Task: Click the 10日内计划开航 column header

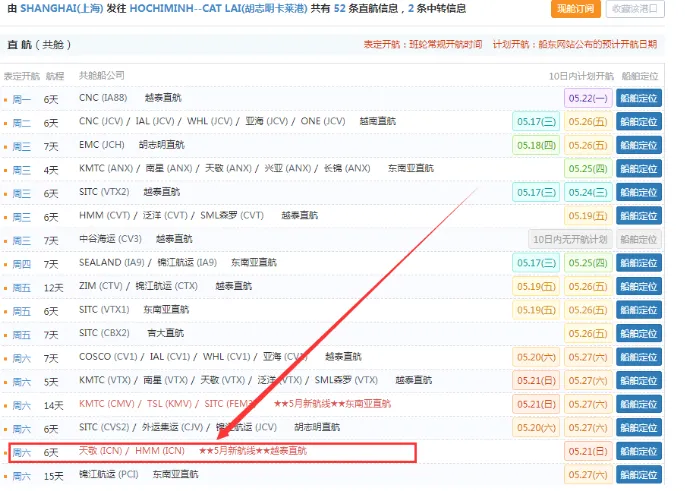Action: coord(581,76)
